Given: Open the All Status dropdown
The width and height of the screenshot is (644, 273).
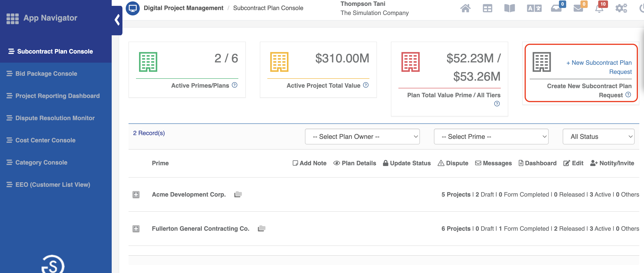Looking at the screenshot, I should tap(598, 136).
